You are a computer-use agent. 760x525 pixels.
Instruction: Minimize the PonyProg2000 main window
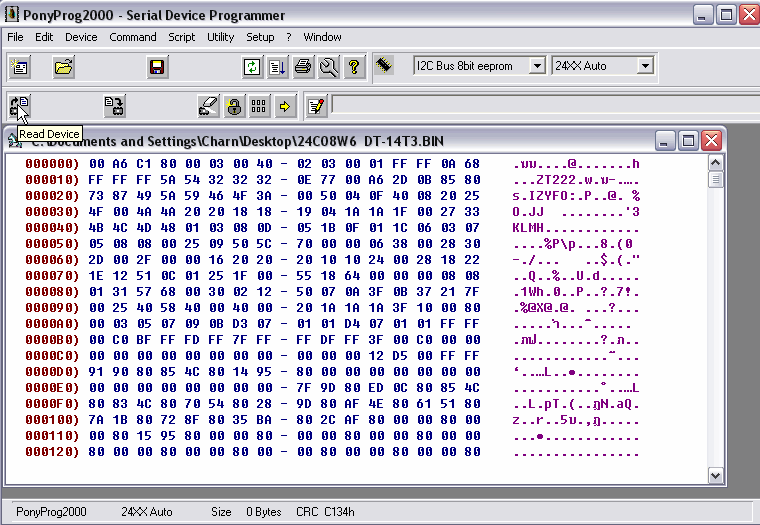(x=702, y=15)
